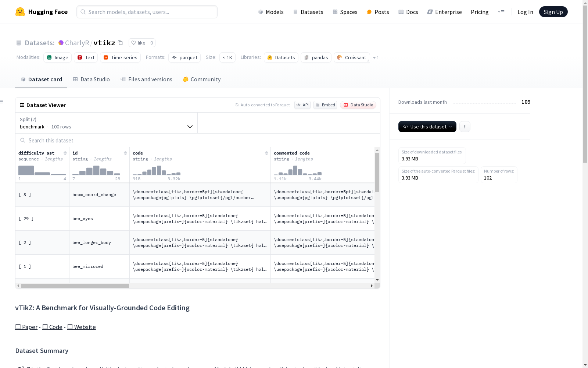Image resolution: width=588 pixels, height=368 pixels.
Task: Open Enterprise page
Action: tap(444, 12)
